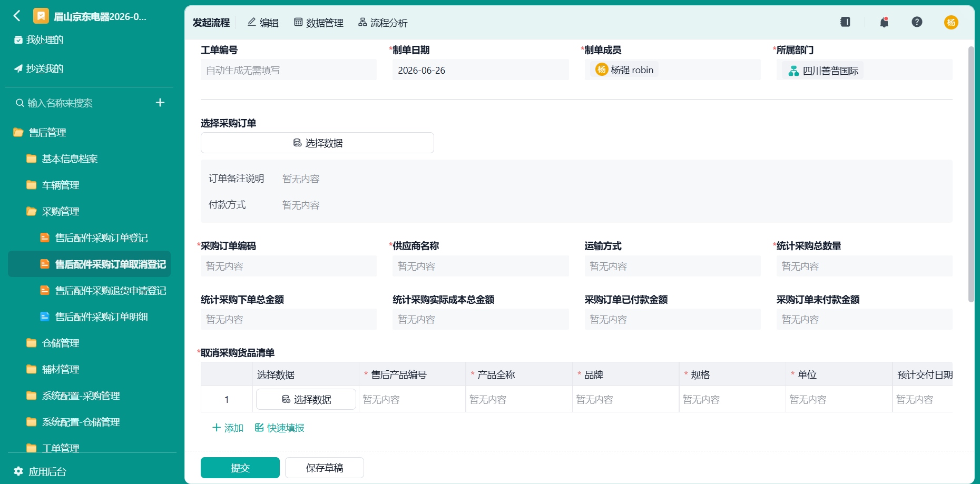Click the 品牌 column header

[626, 374]
